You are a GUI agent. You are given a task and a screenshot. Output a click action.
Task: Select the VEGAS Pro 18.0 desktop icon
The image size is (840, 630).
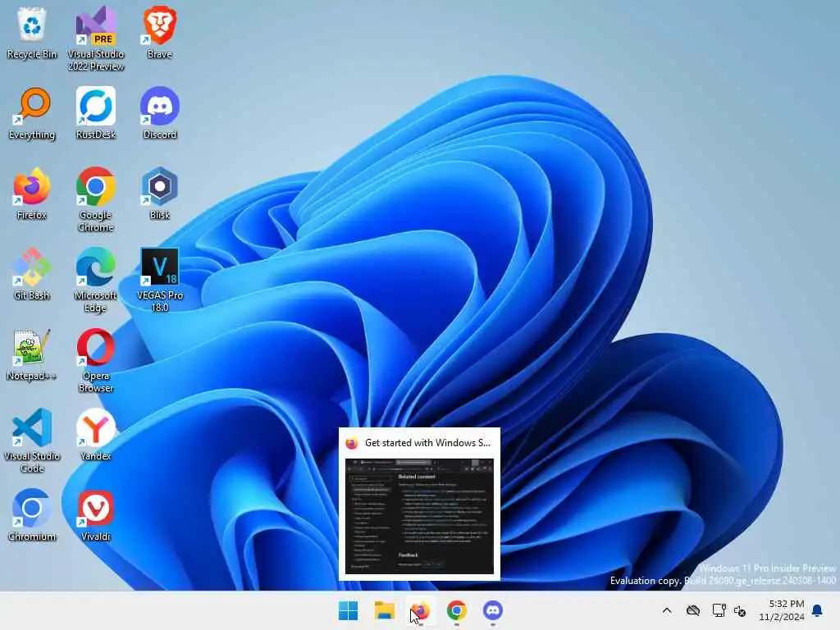coord(160,280)
